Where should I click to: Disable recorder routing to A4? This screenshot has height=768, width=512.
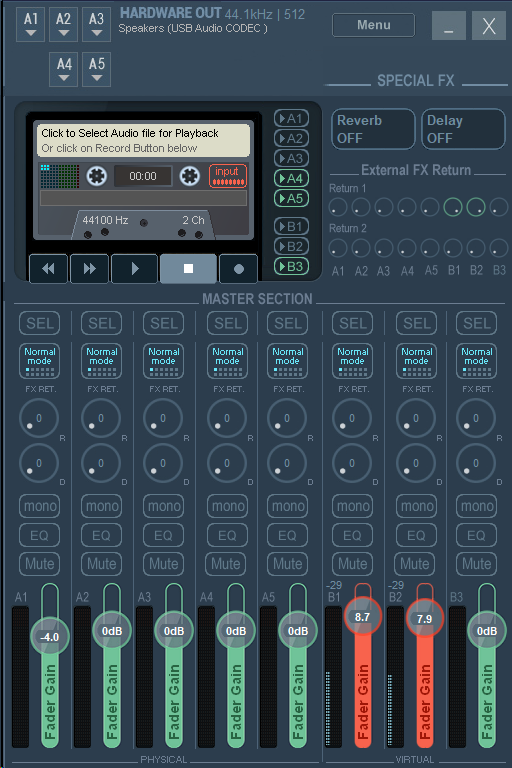[292, 178]
